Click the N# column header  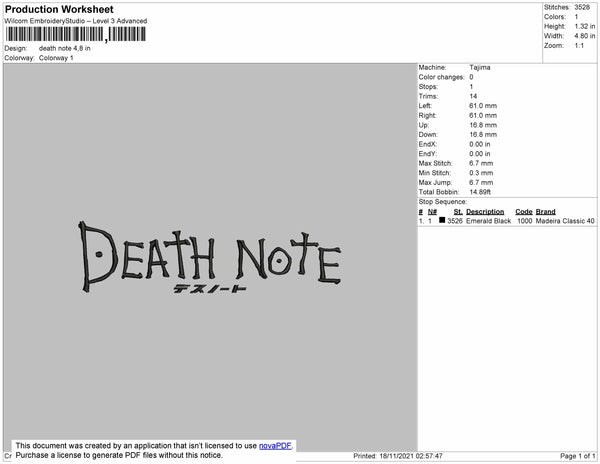(x=432, y=212)
